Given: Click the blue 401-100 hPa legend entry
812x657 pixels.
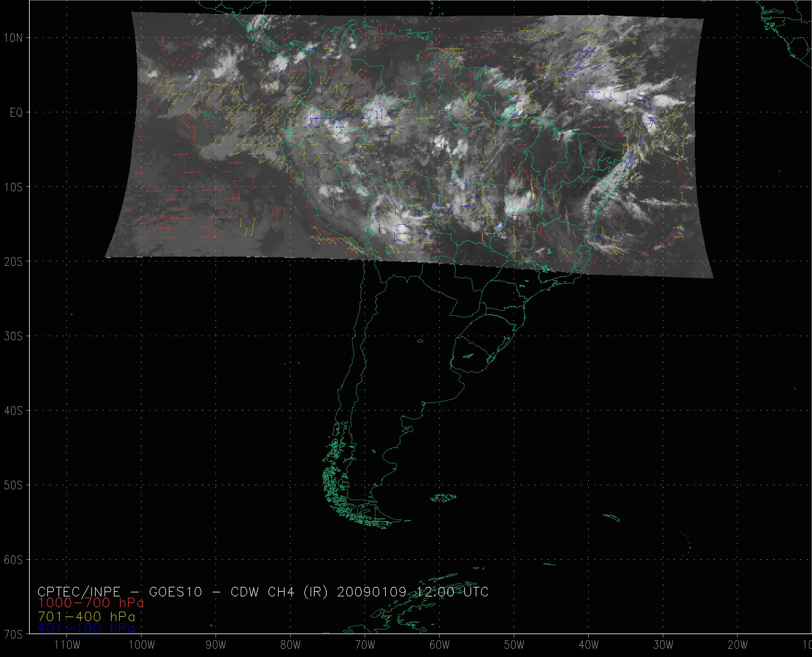Looking at the screenshot, I should click(x=86, y=629).
